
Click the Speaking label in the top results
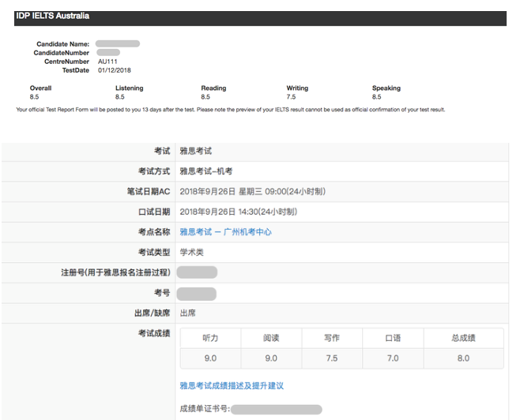tap(386, 88)
